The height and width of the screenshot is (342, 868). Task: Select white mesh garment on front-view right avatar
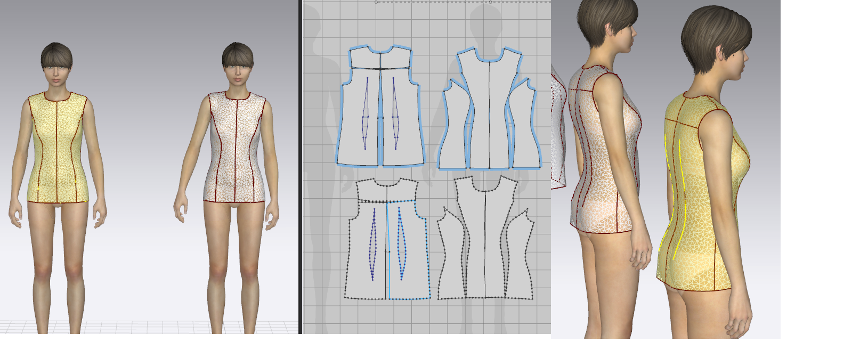(x=234, y=149)
